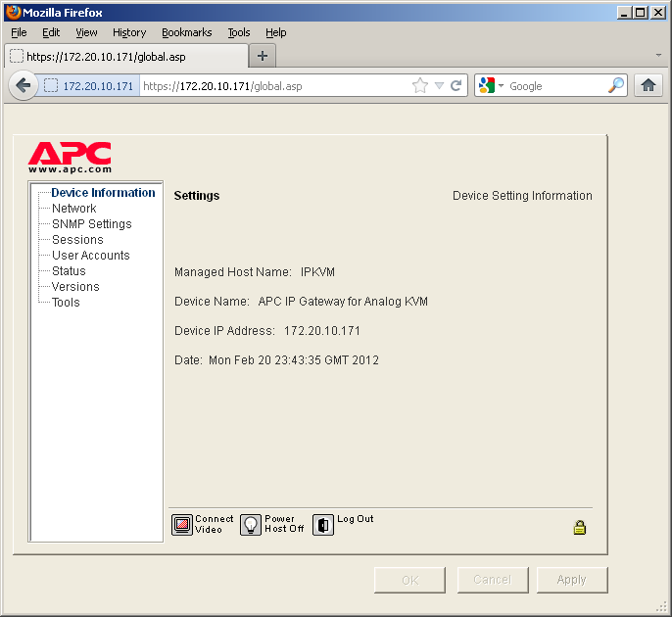Viewport: 672px width, 617px height.
Task: Open the Tools menu in the menu bar
Action: coord(239,32)
